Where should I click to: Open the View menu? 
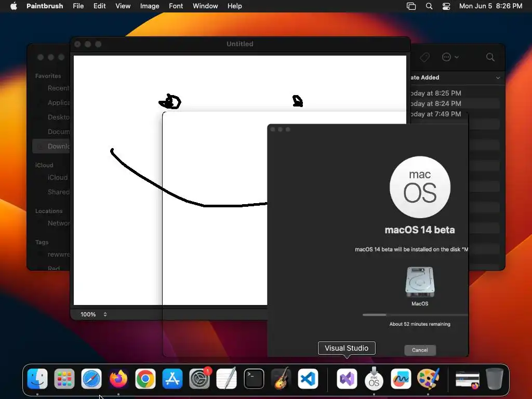(123, 6)
